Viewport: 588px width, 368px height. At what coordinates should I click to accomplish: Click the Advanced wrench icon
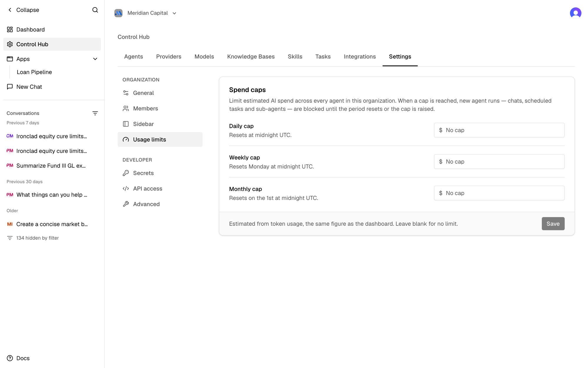tap(126, 204)
